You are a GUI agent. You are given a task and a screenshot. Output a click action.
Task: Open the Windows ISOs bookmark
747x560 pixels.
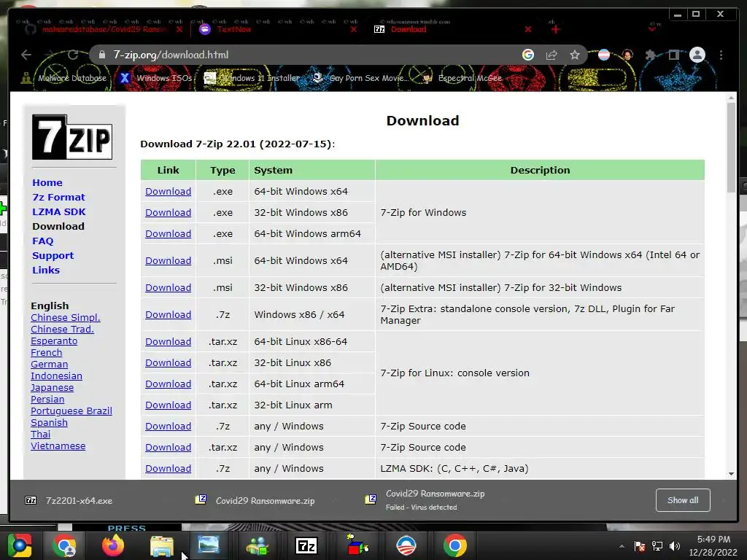click(x=156, y=78)
